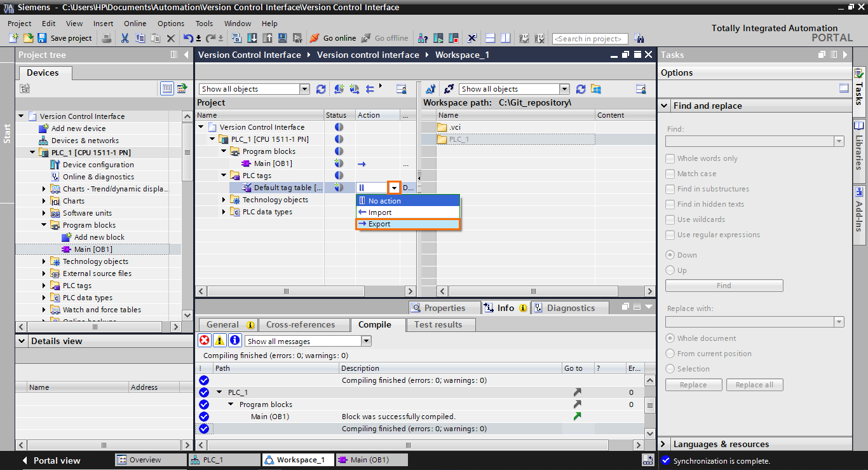The image size is (868, 470).
Task: Check the Use wildcards option
Action: click(x=670, y=219)
